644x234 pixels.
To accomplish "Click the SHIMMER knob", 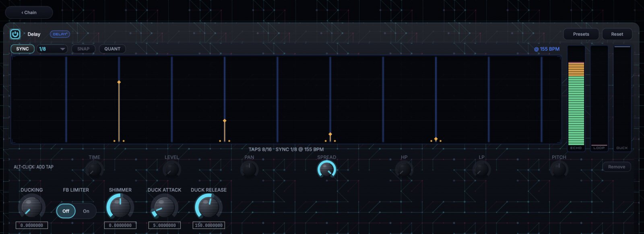I will tap(120, 207).
